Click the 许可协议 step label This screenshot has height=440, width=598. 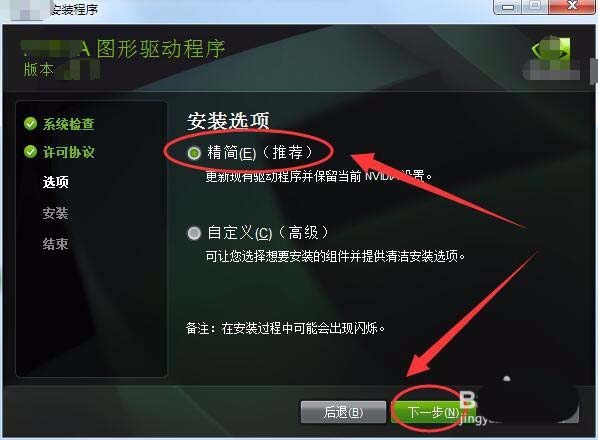pyautogui.click(x=69, y=152)
